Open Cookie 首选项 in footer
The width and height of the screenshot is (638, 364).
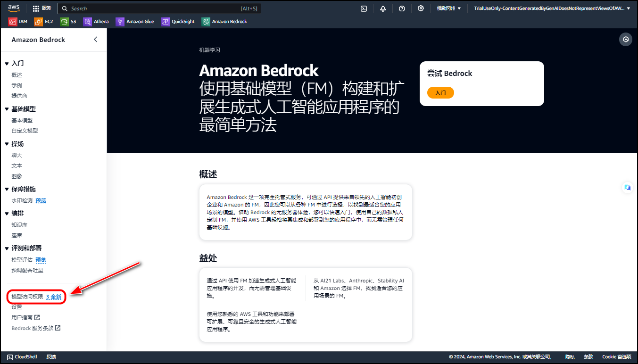click(616, 357)
